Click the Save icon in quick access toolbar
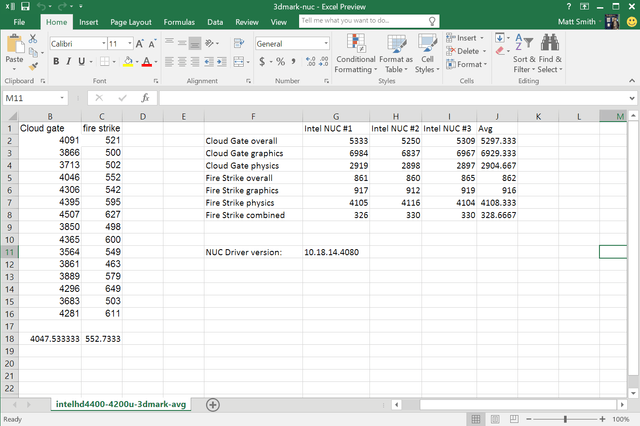 point(25,6)
